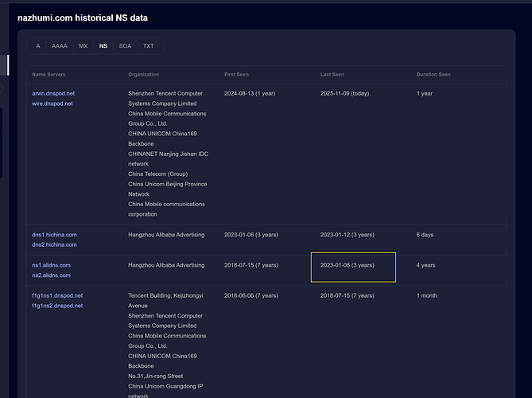532x398 pixels.
Task: Open the ns2.alidns.com link
Action: pyautogui.click(x=51, y=275)
